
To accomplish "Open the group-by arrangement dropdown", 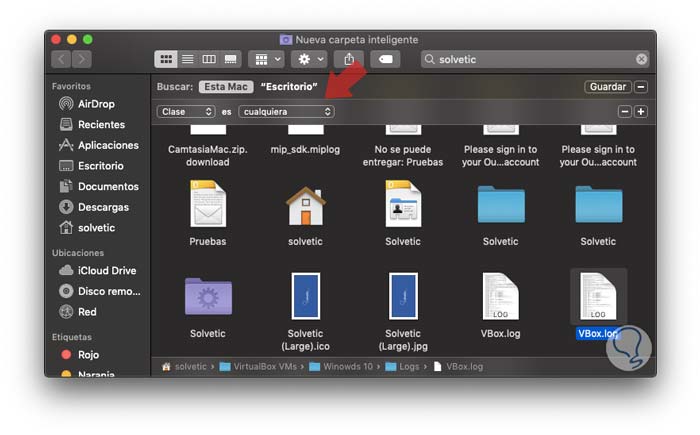I will pyautogui.click(x=267, y=59).
